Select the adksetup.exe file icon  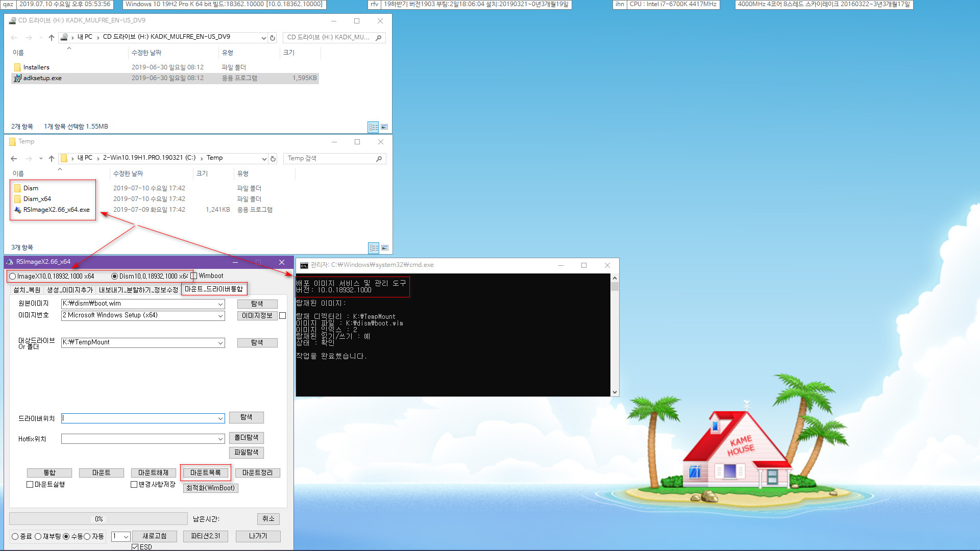17,78
